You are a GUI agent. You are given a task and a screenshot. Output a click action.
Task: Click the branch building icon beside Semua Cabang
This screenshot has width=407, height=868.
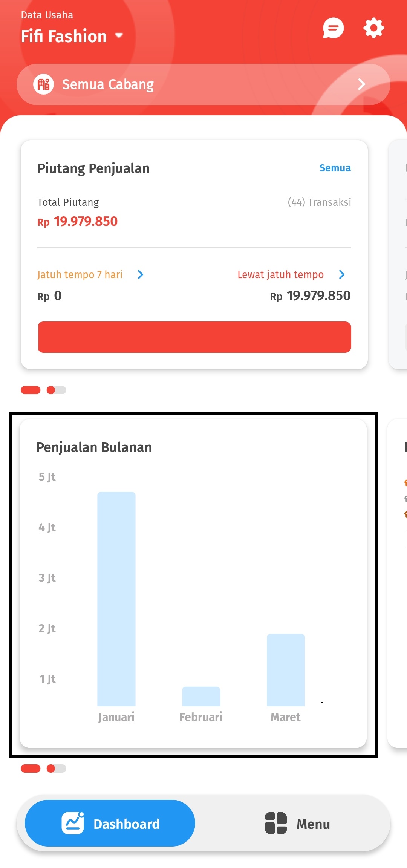[43, 84]
